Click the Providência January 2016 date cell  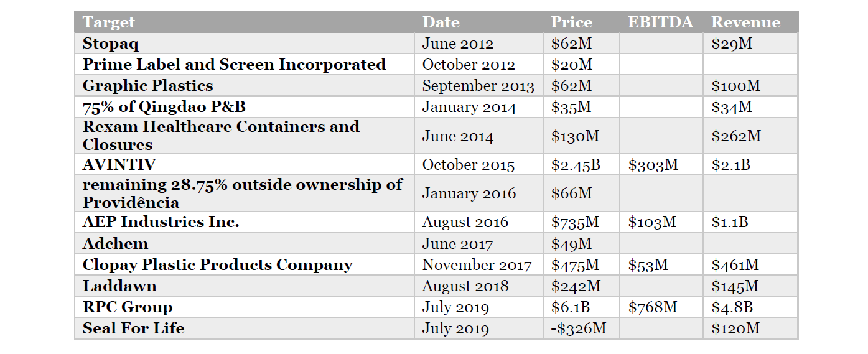[469, 193]
